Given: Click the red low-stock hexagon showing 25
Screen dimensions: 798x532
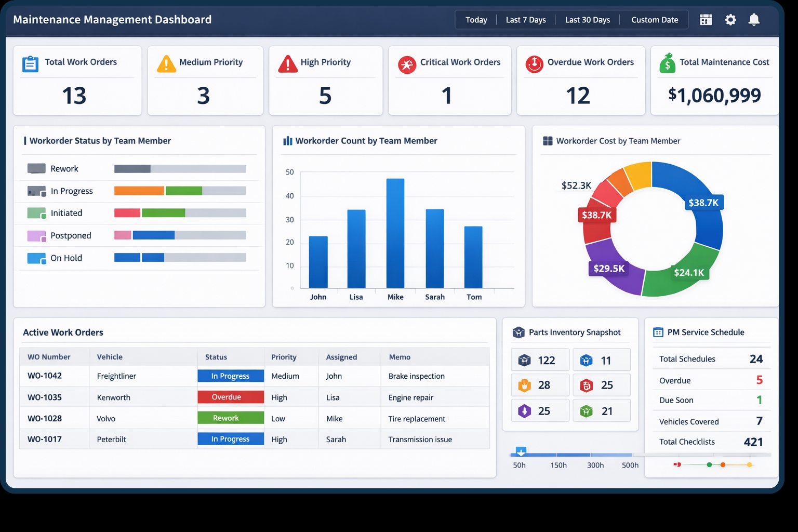Looking at the screenshot, I should click(x=587, y=385).
